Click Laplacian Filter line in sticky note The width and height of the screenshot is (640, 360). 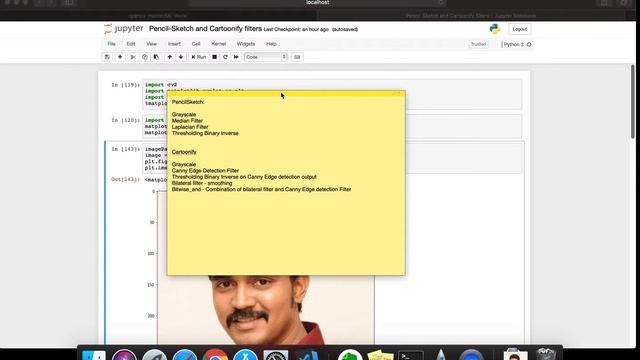point(190,127)
